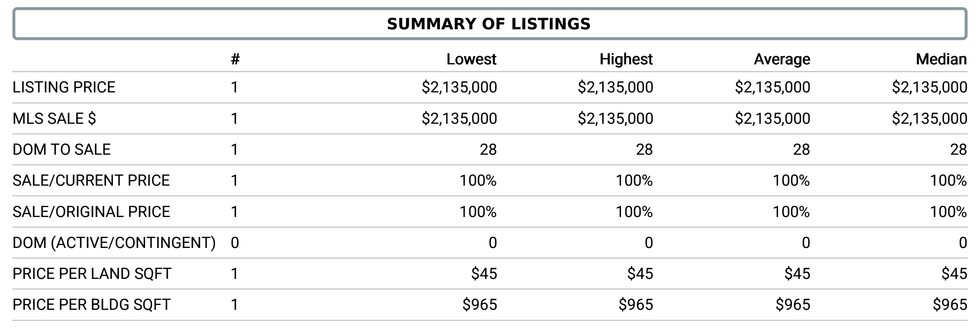Image resolution: width=980 pixels, height=335 pixels.
Task: Select the average DOM to sale 28
Action: click(802, 150)
